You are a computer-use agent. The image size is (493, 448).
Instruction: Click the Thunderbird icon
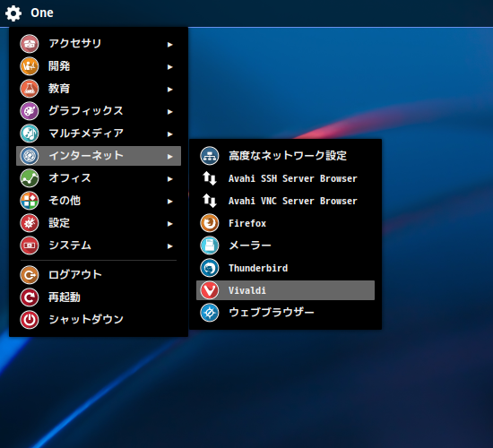coord(210,268)
